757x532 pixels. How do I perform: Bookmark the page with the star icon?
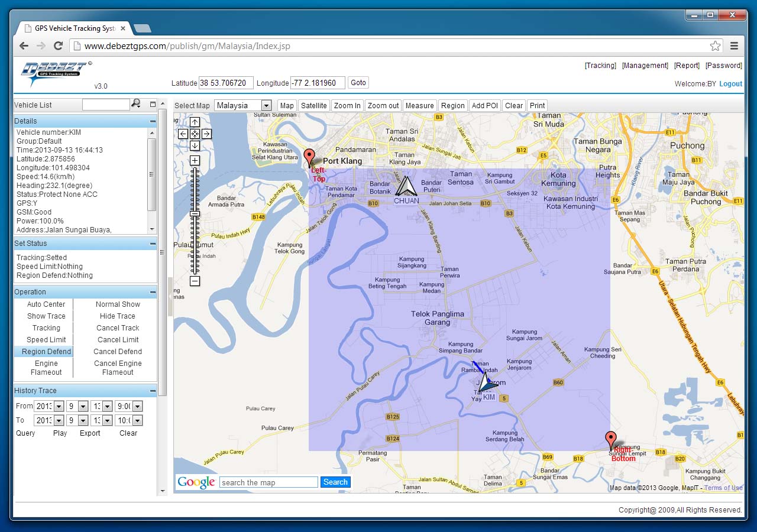pyautogui.click(x=715, y=46)
